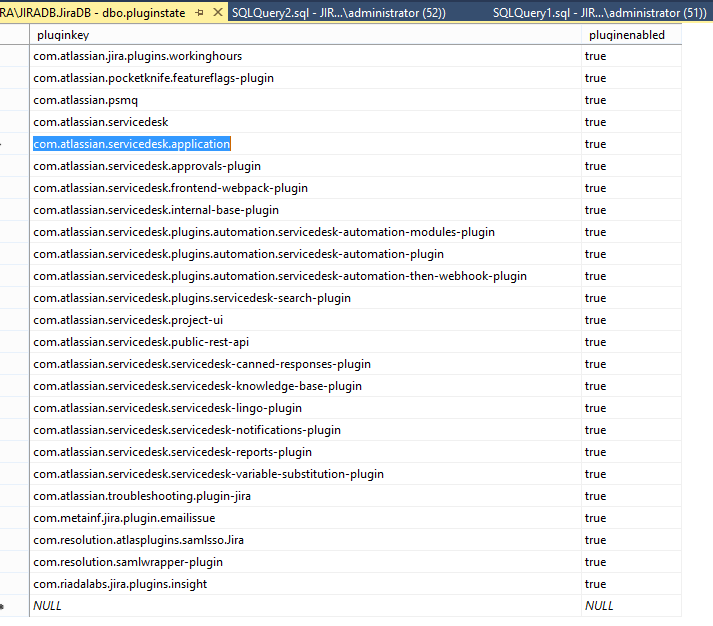Switch to the SQLQuery2.sql tab
713x626 pixels.
[x=339, y=13]
